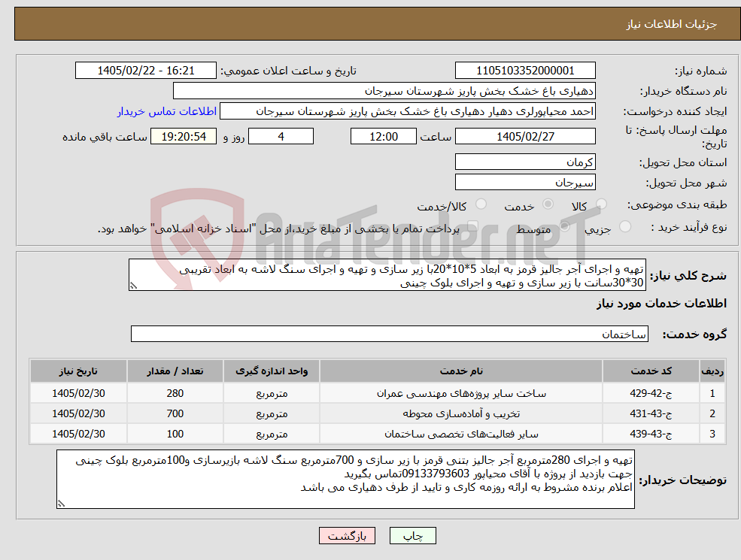This screenshot has height=560, width=741.
Task: Open اطلاعات تماس خریدار link
Action: [167, 111]
